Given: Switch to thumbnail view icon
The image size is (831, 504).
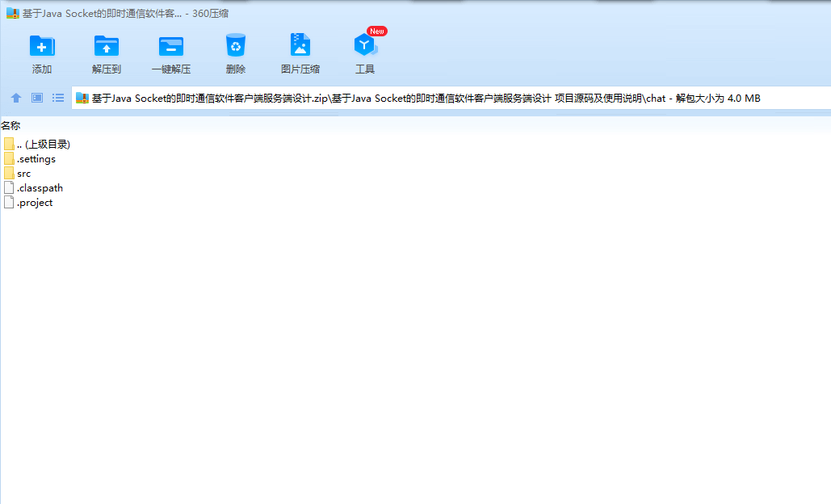Looking at the screenshot, I should point(37,98).
